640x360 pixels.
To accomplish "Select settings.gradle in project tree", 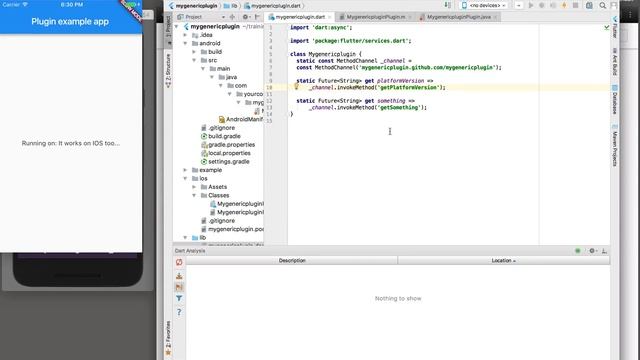I will point(225,162).
